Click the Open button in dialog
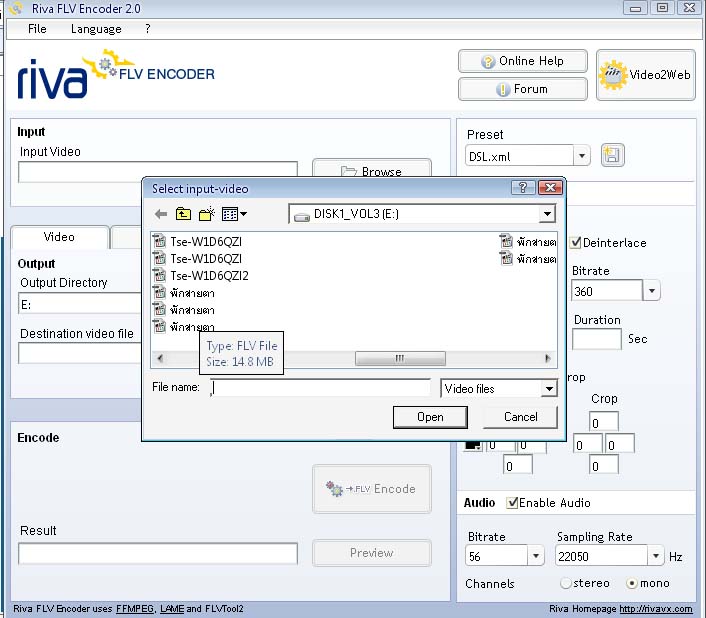The width and height of the screenshot is (706, 618). tap(430, 417)
